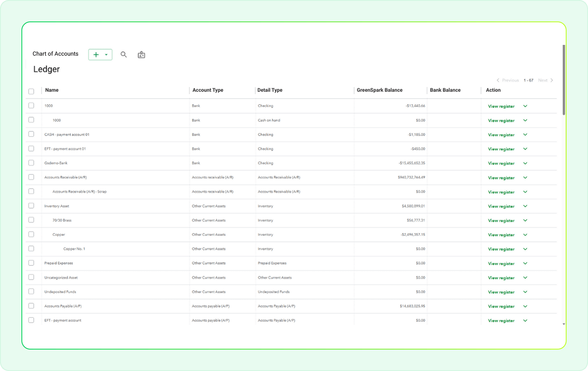Expand action dropdown for Undeposited Funds
This screenshot has width=588, height=371.
[x=525, y=292]
